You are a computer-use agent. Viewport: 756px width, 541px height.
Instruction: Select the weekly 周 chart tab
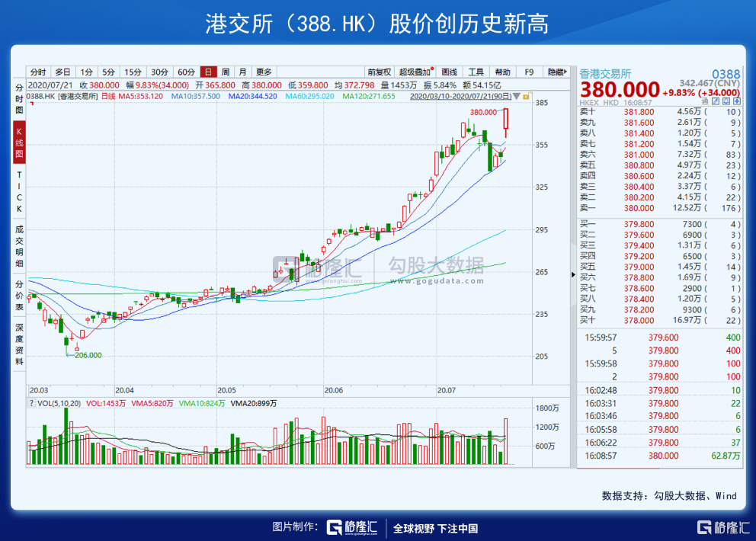pos(226,72)
